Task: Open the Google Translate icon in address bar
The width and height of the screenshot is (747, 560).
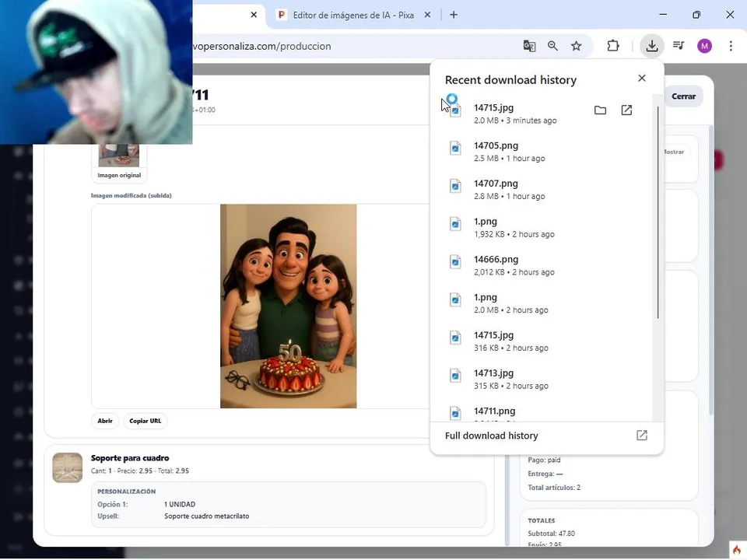Action: click(529, 46)
